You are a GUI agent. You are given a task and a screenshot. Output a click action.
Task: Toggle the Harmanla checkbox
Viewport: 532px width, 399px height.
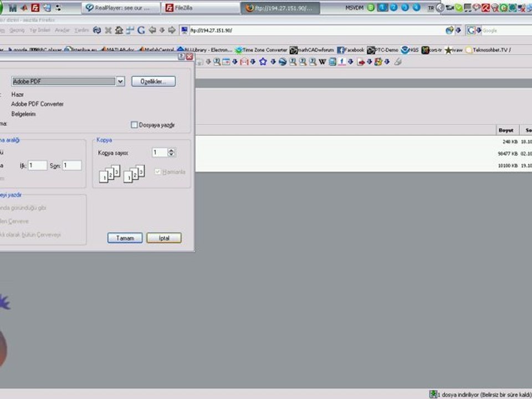[x=157, y=172]
